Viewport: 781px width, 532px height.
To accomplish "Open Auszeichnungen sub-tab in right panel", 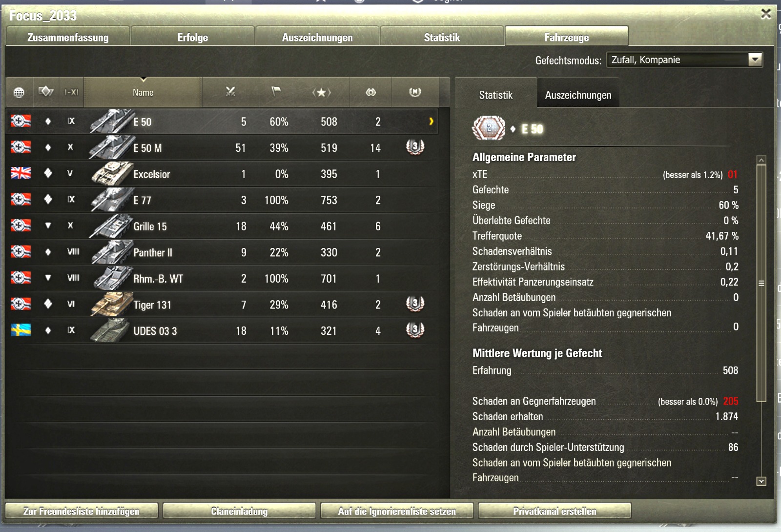I will coord(578,95).
